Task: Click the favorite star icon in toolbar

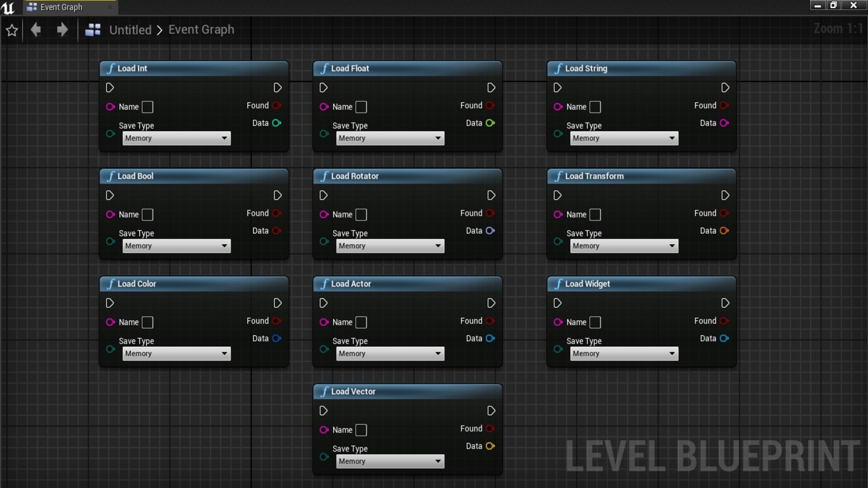Action: coord(12,30)
